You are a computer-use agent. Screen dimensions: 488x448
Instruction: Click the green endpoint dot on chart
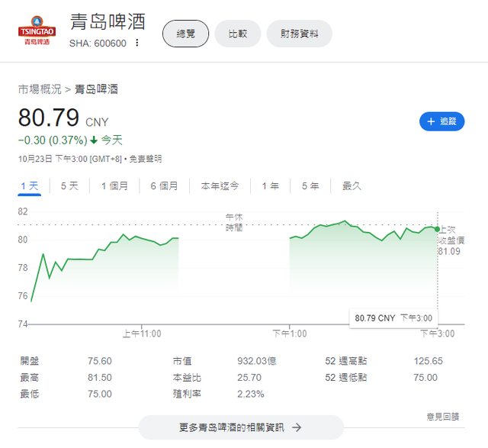(x=437, y=229)
